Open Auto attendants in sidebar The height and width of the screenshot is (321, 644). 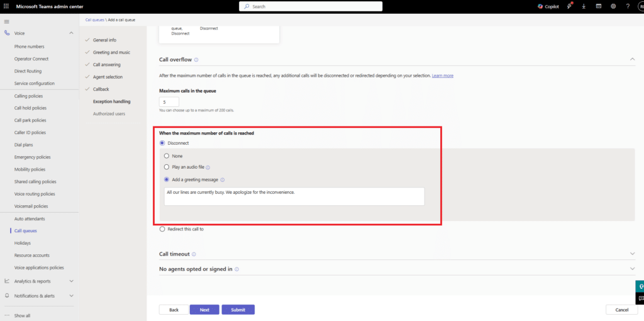pos(30,218)
